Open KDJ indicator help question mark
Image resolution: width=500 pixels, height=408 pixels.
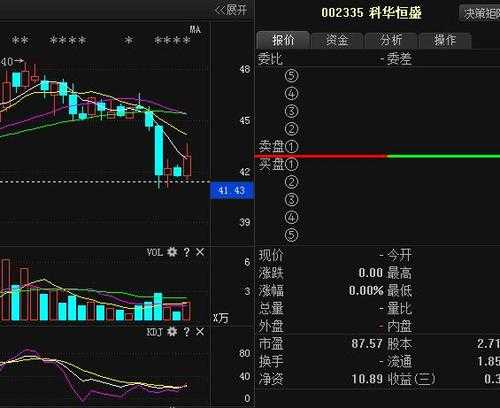click(187, 332)
